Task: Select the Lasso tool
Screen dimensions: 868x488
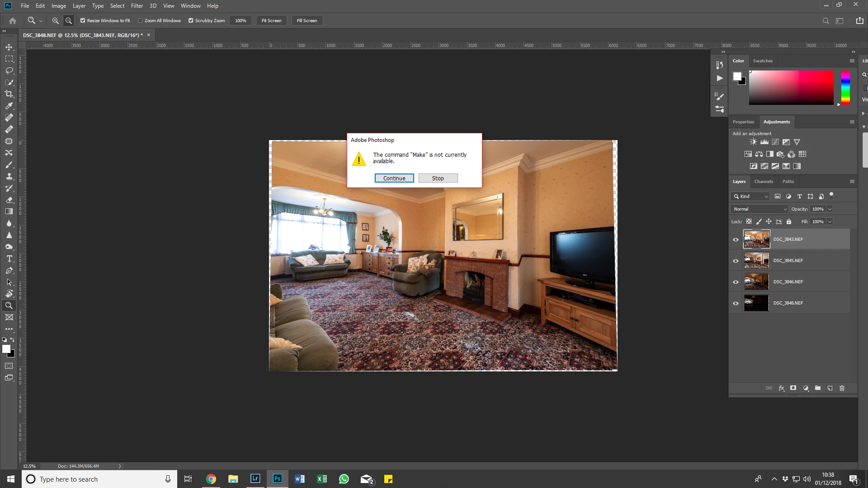Action: (9, 70)
